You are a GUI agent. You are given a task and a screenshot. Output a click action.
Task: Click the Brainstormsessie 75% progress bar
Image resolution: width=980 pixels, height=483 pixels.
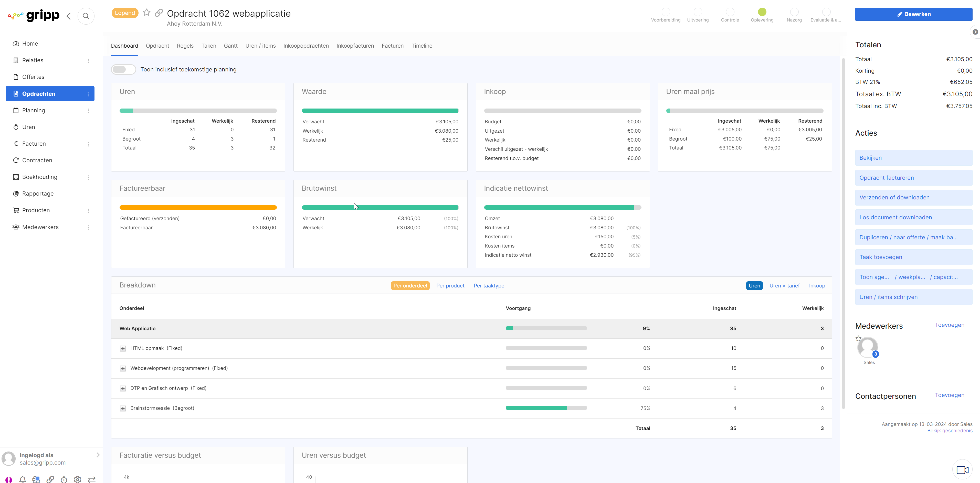click(x=546, y=408)
